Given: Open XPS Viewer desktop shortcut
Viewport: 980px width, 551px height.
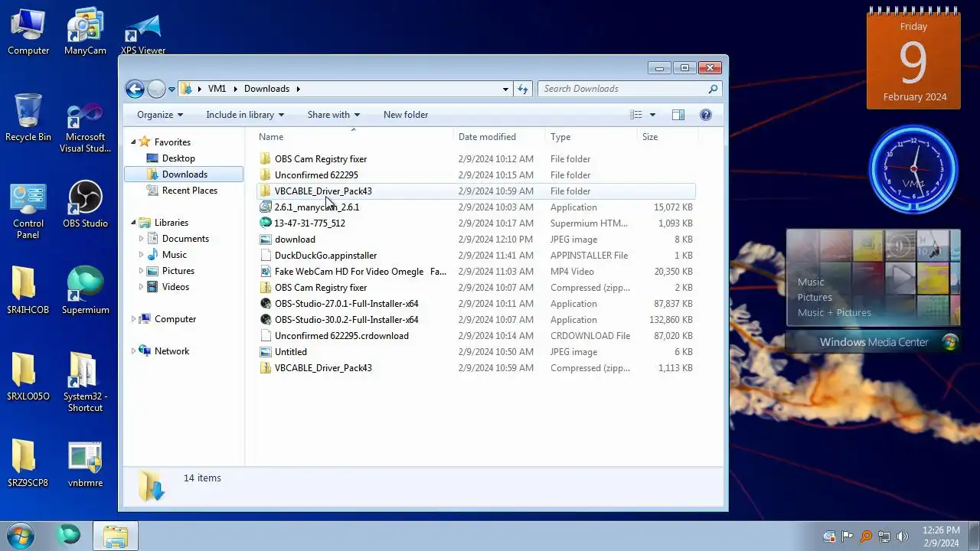Looking at the screenshot, I should tap(143, 32).
